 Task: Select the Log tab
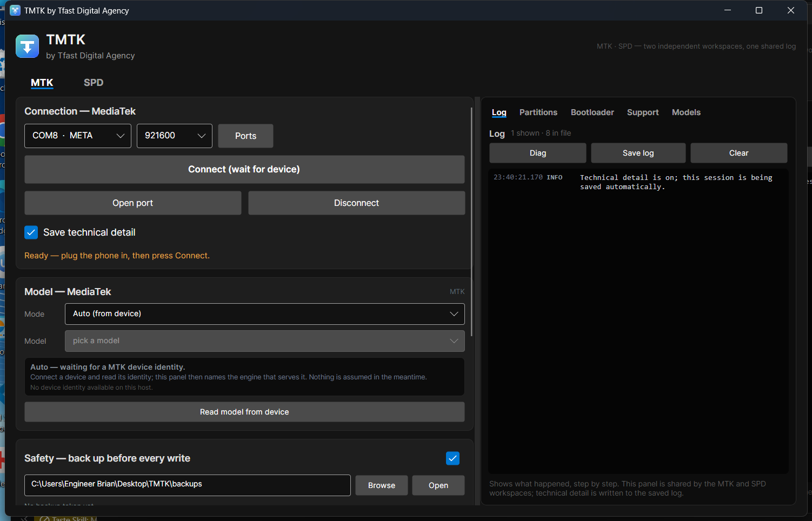pos(499,112)
